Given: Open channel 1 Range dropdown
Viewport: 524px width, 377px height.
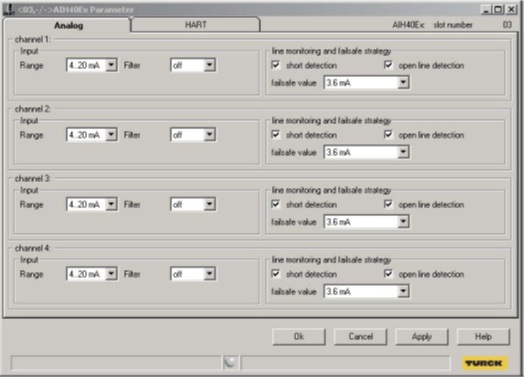Looking at the screenshot, I should point(111,65).
